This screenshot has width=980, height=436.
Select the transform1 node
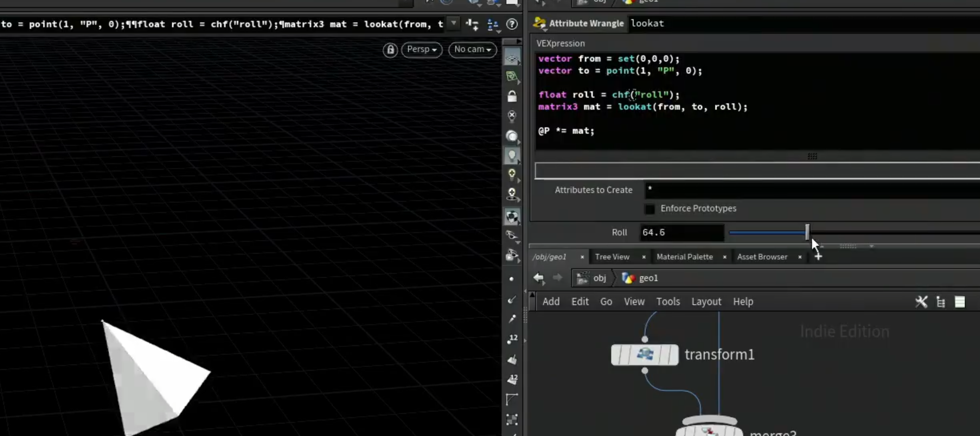[x=644, y=355]
